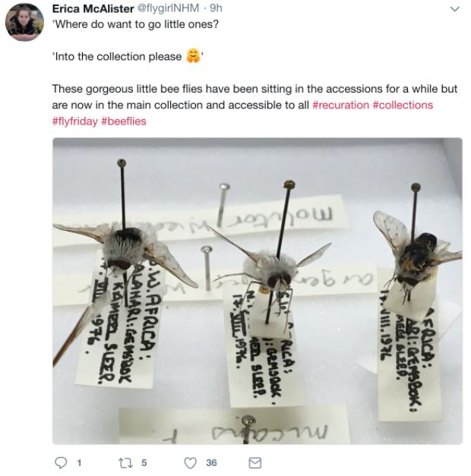Click the reply speech bubble icon
Viewport: 471px width, 476px height.
[x=61, y=462]
